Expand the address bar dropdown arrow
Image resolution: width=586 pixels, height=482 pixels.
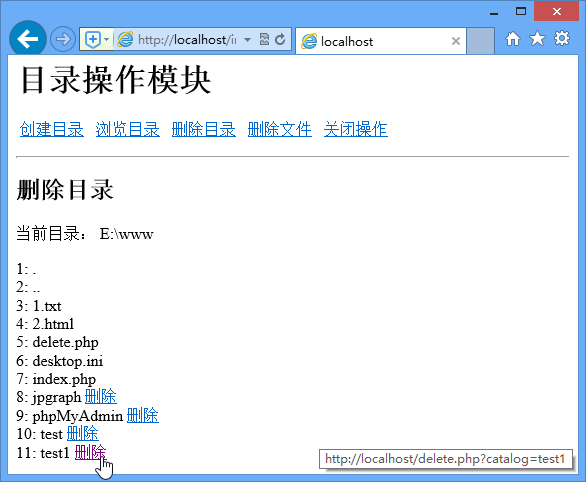point(247,39)
